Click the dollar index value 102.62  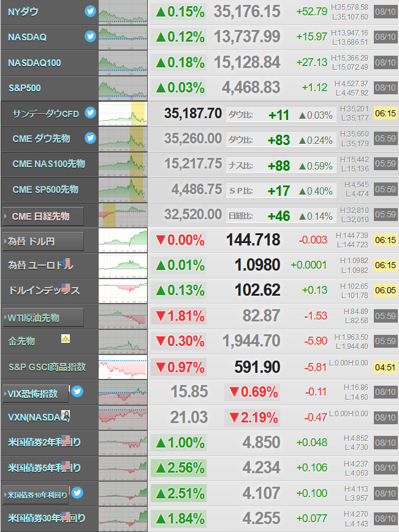click(x=257, y=290)
